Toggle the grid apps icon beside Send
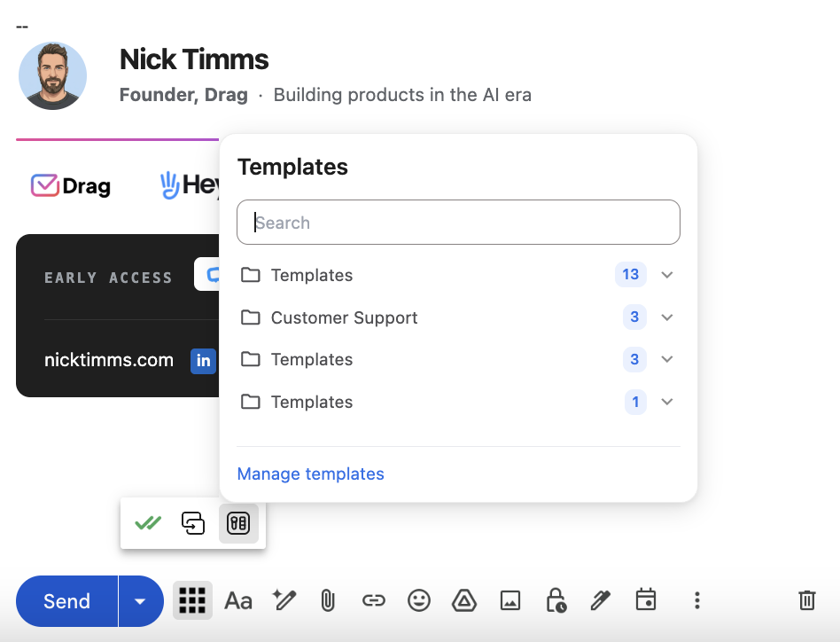Image resolution: width=840 pixels, height=642 pixels. point(192,600)
